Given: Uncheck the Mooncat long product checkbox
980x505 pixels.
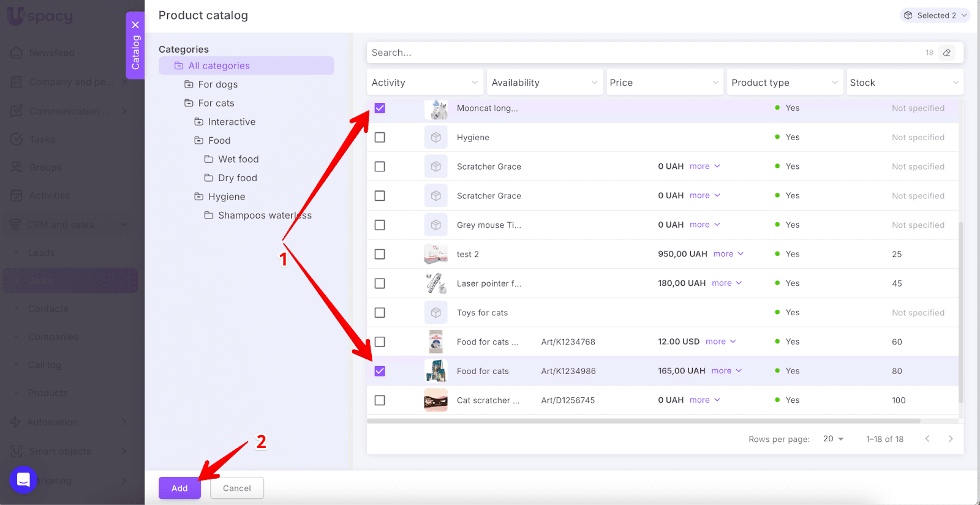Looking at the screenshot, I should (380, 108).
